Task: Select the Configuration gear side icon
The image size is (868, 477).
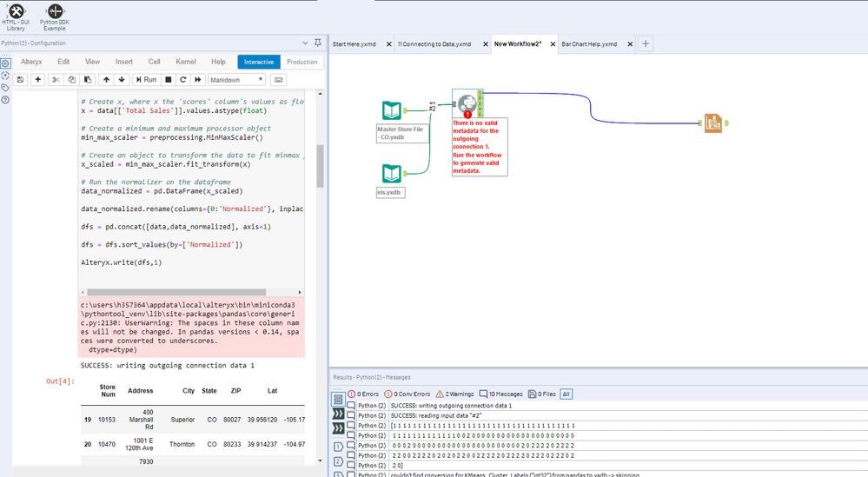Action: pos(5,63)
